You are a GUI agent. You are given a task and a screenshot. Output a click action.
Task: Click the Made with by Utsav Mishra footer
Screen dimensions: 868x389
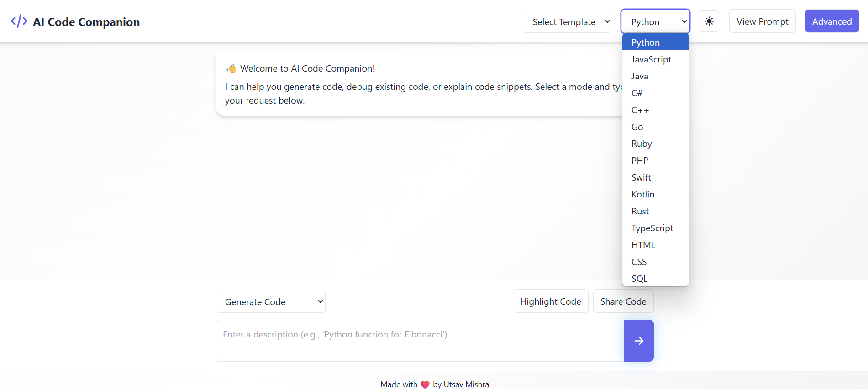[435, 384]
